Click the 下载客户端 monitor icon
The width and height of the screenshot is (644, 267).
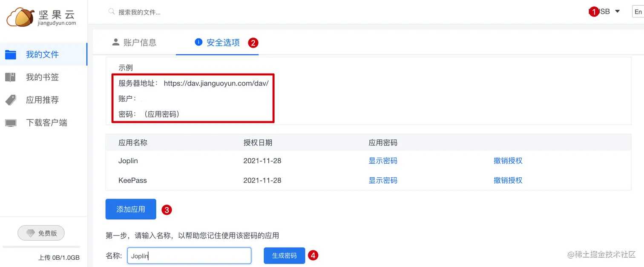click(11, 123)
